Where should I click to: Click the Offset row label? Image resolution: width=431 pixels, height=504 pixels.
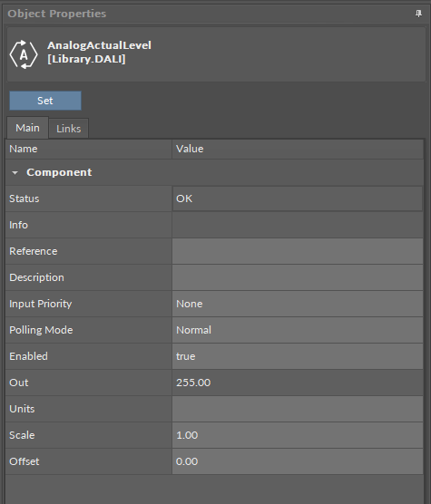24,461
